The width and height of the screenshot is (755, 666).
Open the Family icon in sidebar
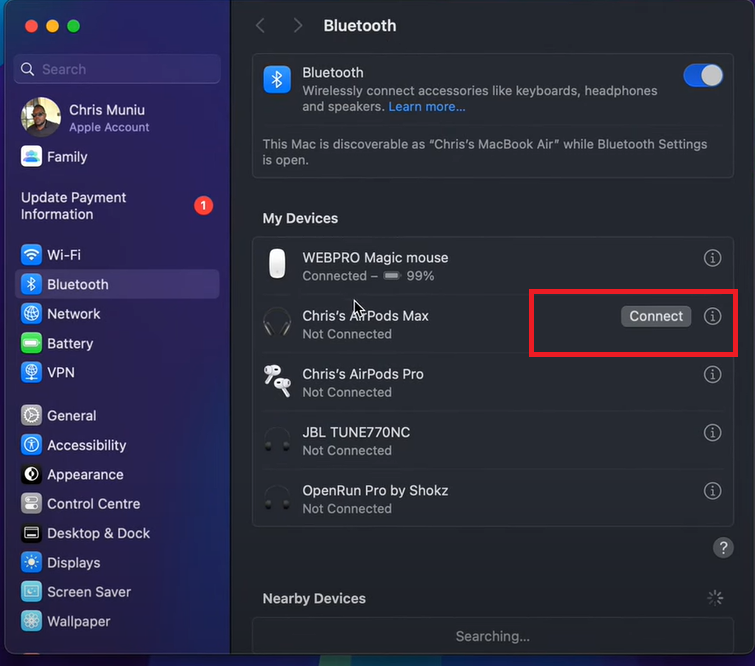point(31,157)
